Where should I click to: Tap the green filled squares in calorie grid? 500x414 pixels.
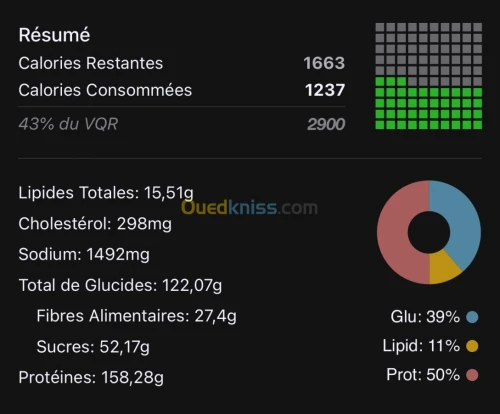429,108
